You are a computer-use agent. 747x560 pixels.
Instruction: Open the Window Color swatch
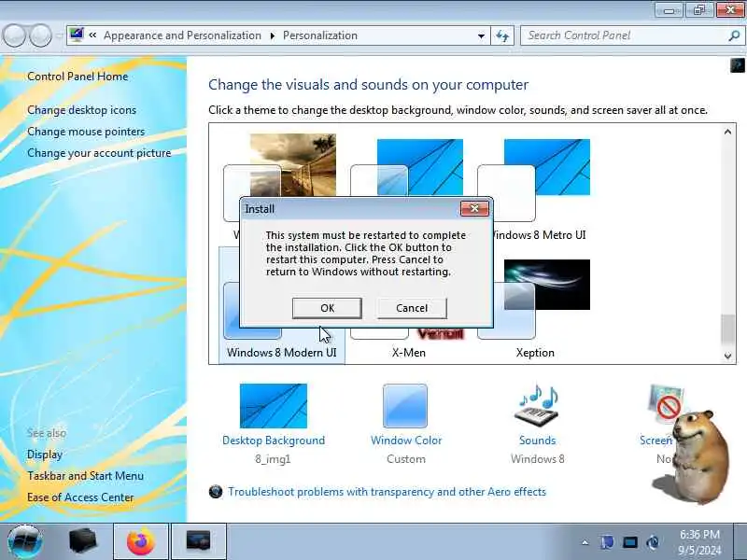tap(405, 406)
